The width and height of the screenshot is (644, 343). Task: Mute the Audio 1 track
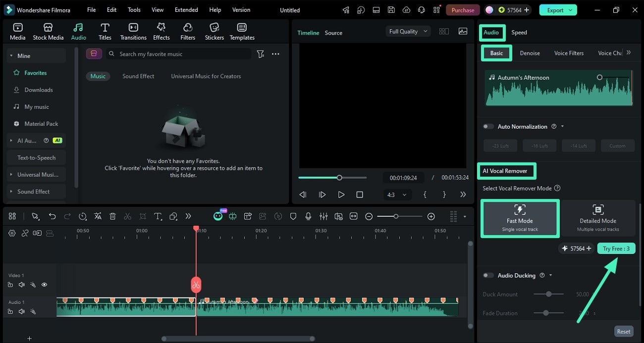pyautogui.click(x=21, y=311)
